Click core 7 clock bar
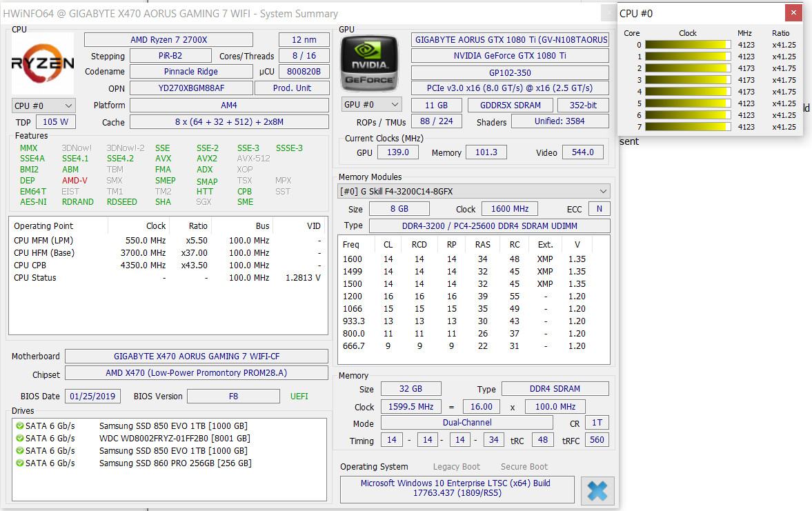 pyautogui.click(x=688, y=126)
